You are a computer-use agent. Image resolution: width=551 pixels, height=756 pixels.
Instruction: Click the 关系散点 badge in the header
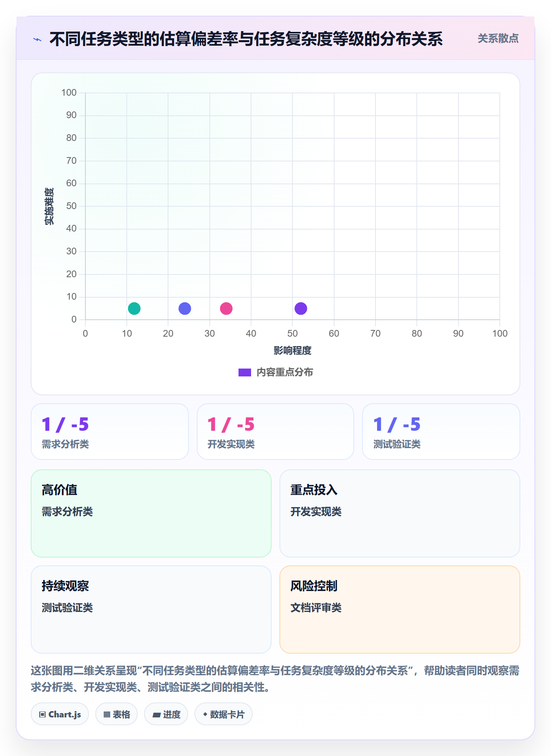pyautogui.click(x=498, y=39)
